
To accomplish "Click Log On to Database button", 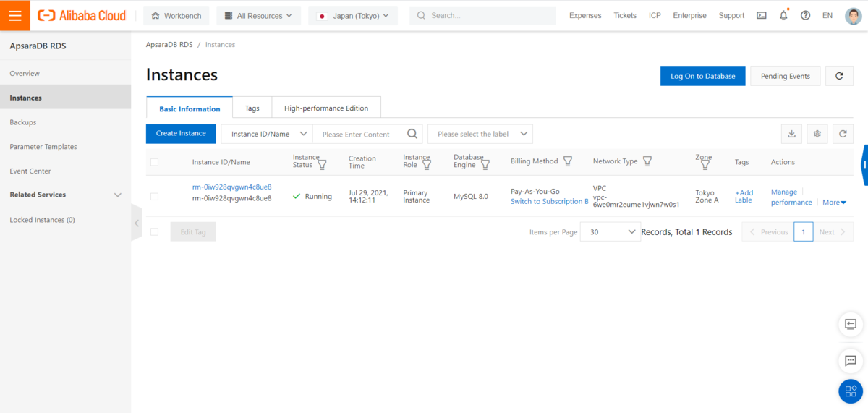I will click(x=703, y=76).
